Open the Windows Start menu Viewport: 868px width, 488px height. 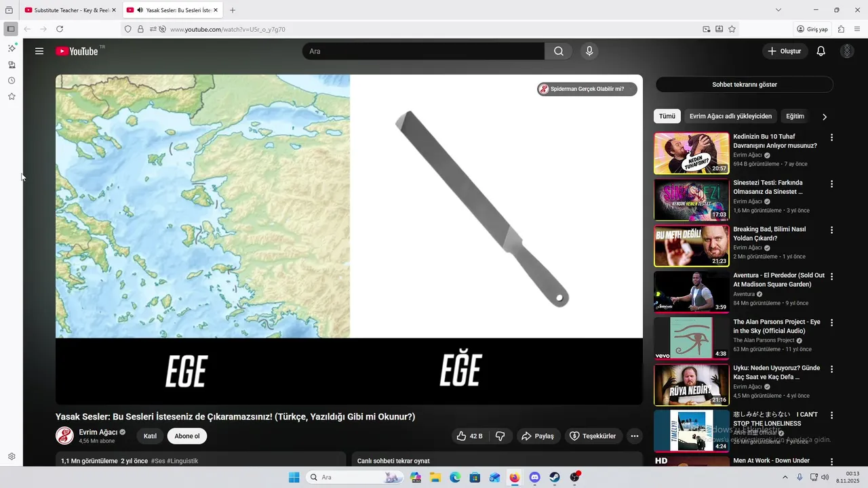[x=294, y=477]
